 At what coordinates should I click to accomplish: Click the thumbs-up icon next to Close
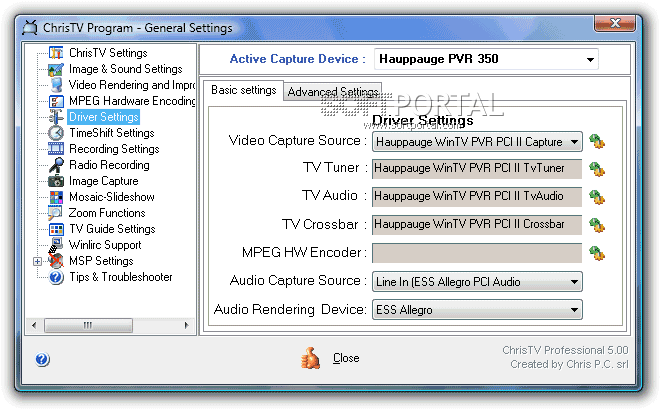coord(310,358)
